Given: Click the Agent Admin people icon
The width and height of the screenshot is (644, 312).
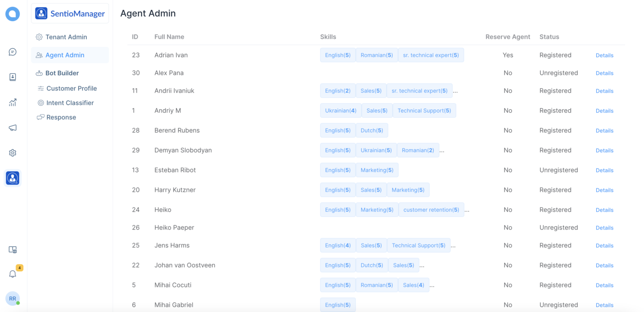Looking at the screenshot, I should tap(39, 55).
